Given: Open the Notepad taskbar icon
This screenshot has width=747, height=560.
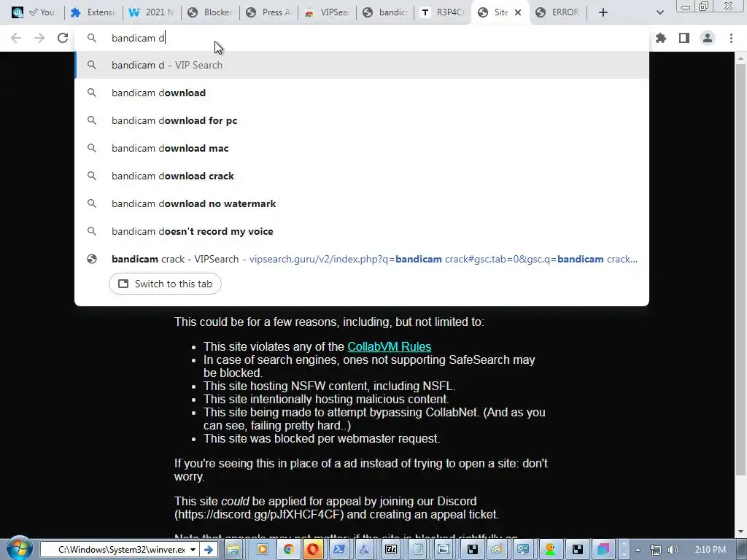Looking at the screenshot, I should pos(417,550).
